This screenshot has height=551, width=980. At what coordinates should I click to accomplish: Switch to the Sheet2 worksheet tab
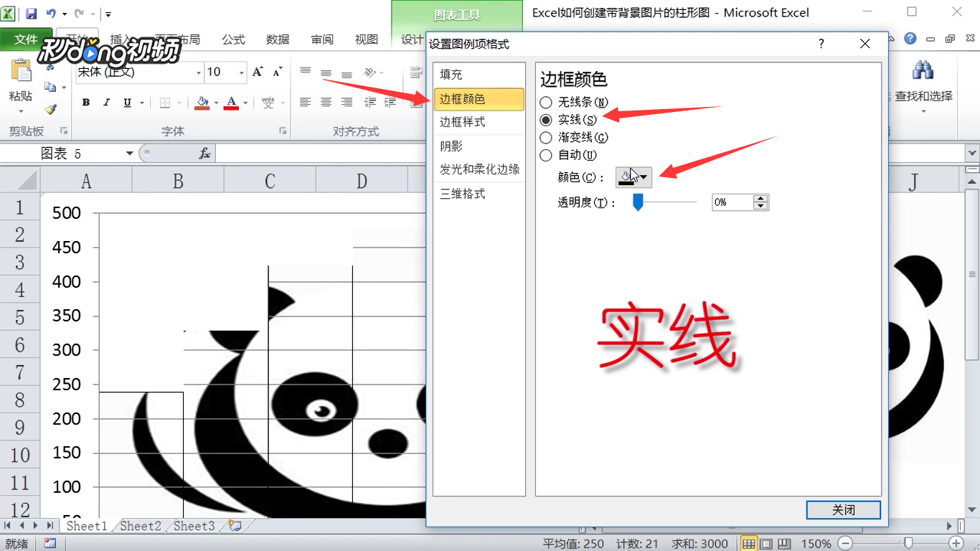coord(141,526)
